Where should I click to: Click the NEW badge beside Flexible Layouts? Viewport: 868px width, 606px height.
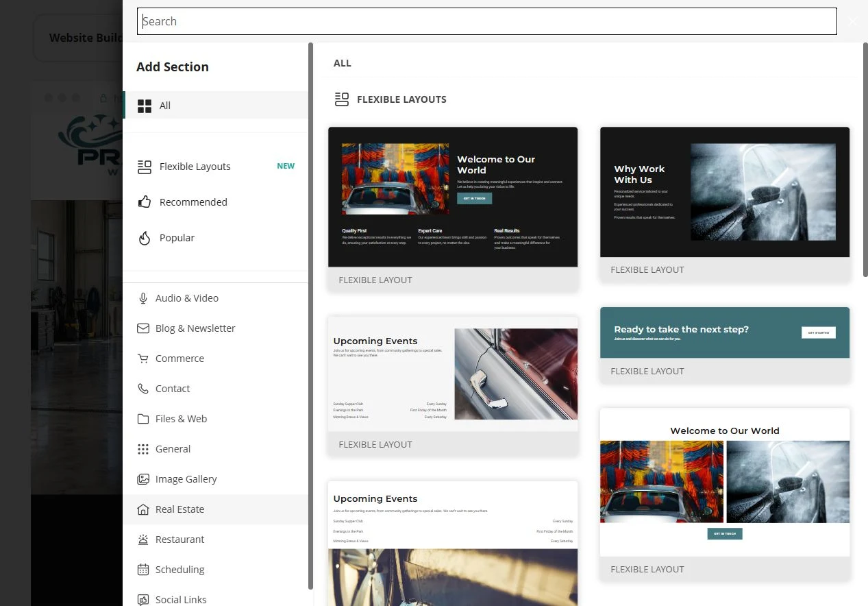coord(286,166)
